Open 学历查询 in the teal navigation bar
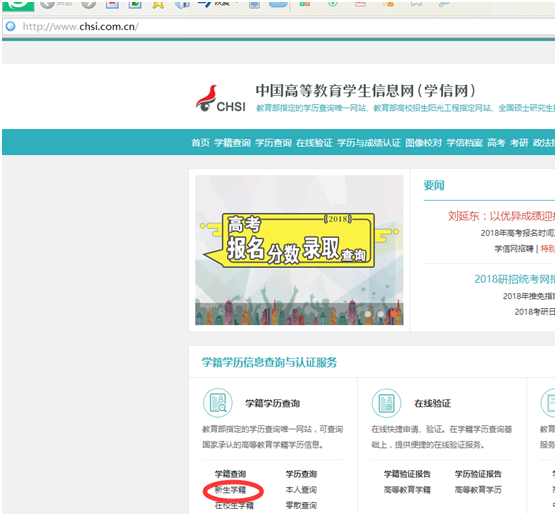The image size is (557, 516). point(273,143)
